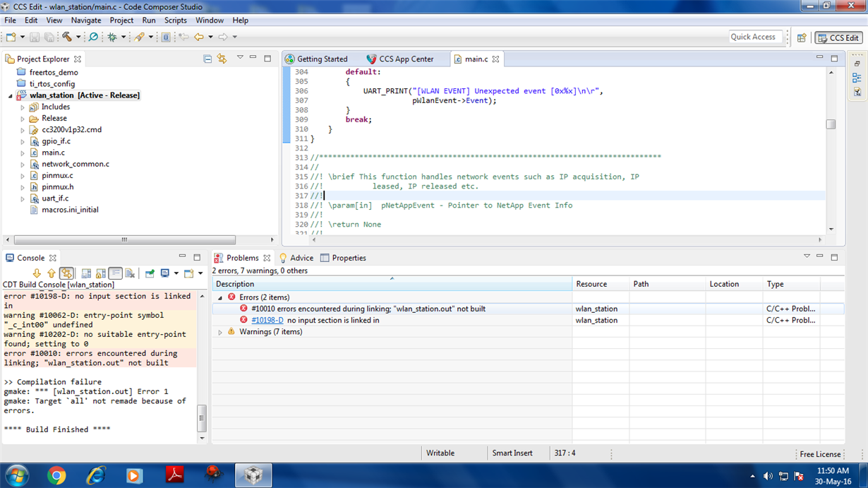Click the Back arrow in toolbar

tap(199, 37)
